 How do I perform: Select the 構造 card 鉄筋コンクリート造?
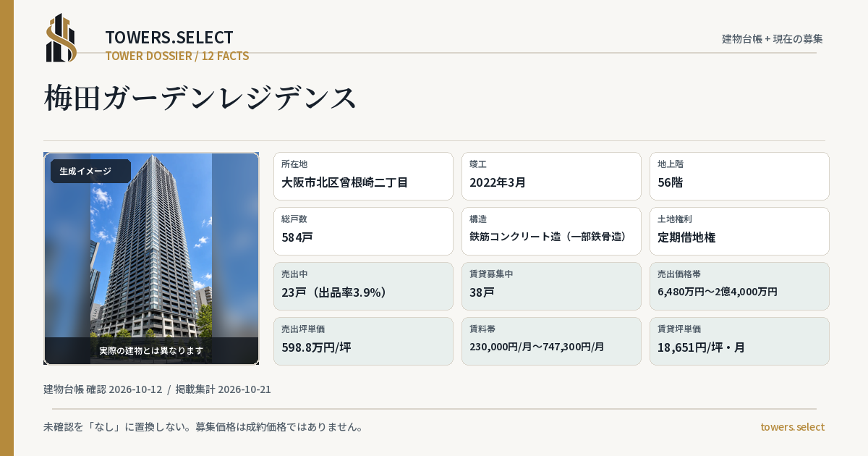coord(551,231)
